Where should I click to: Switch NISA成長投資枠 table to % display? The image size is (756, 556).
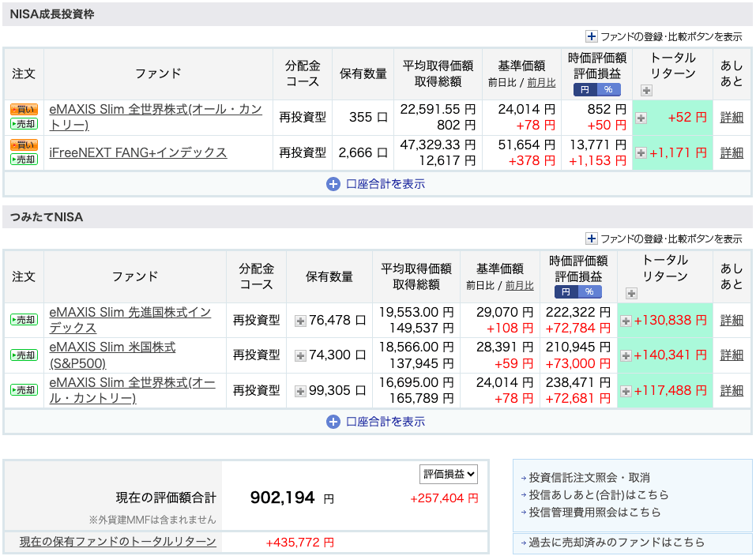pyautogui.click(x=609, y=89)
